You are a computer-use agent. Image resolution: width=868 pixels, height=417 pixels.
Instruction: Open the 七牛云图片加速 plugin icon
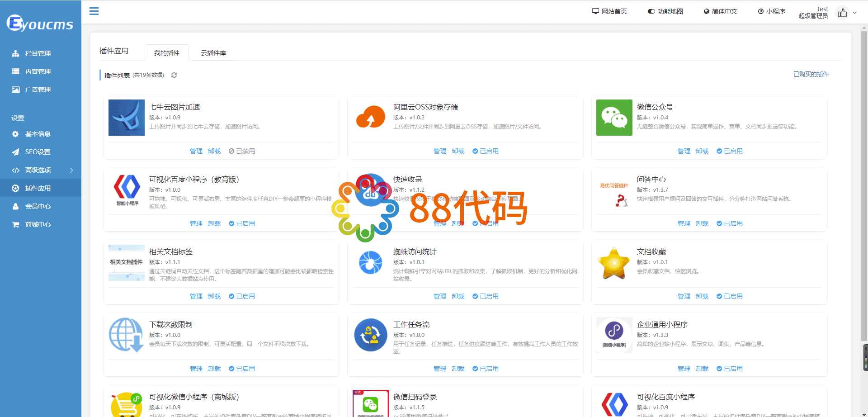pyautogui.click(x=127, y=118)
